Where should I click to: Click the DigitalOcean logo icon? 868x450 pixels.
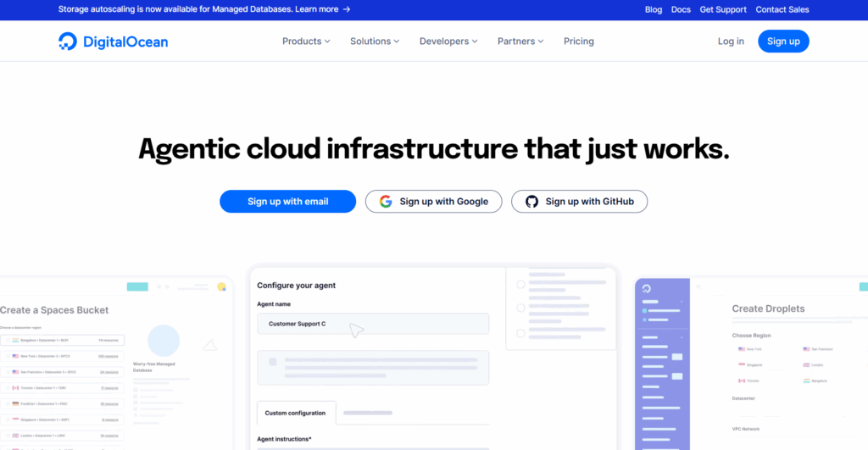pos(68,41)
